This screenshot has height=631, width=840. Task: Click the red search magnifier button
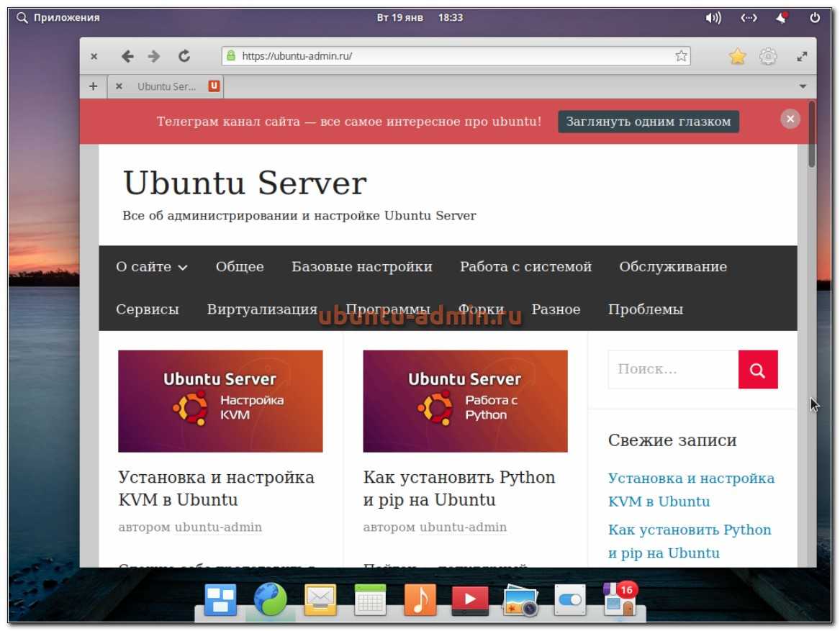coord(757,370)
